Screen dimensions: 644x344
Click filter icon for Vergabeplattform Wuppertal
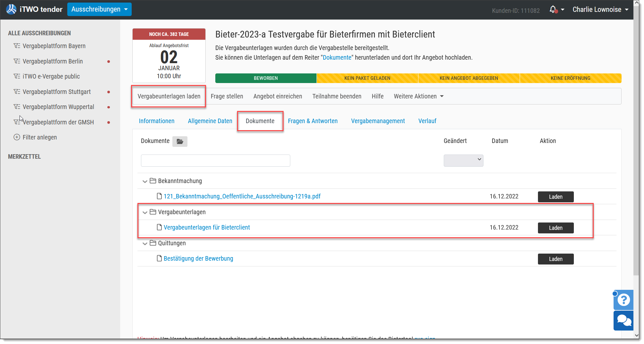coord(17,107)
